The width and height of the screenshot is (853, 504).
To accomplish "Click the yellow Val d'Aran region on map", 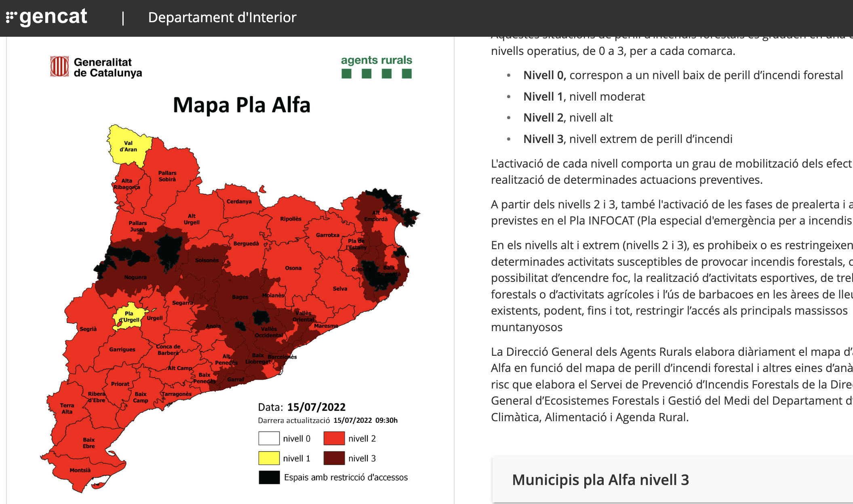I will [128, 146].
